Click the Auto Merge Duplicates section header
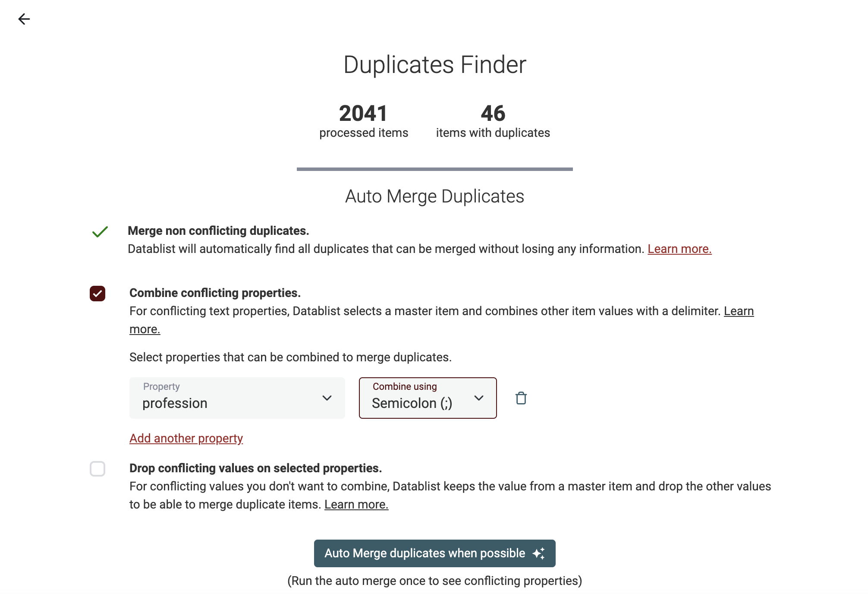This screenshot has height=594, width=868. tap(434, 196)
